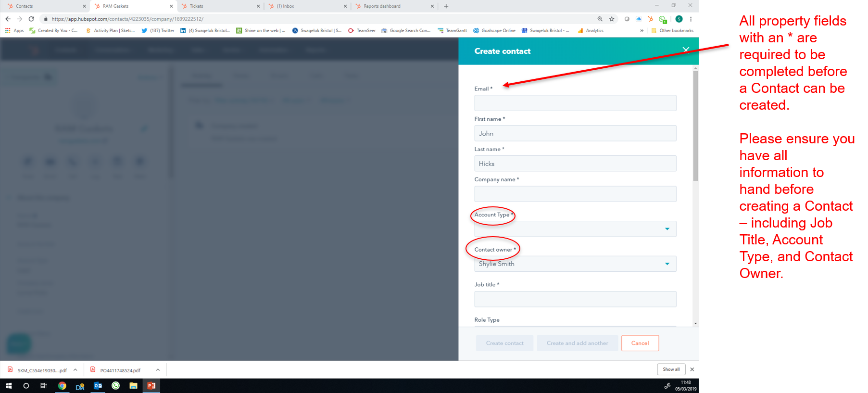
Task: Expand options for PO4411748524.pdf download
Action: (158, 370)
